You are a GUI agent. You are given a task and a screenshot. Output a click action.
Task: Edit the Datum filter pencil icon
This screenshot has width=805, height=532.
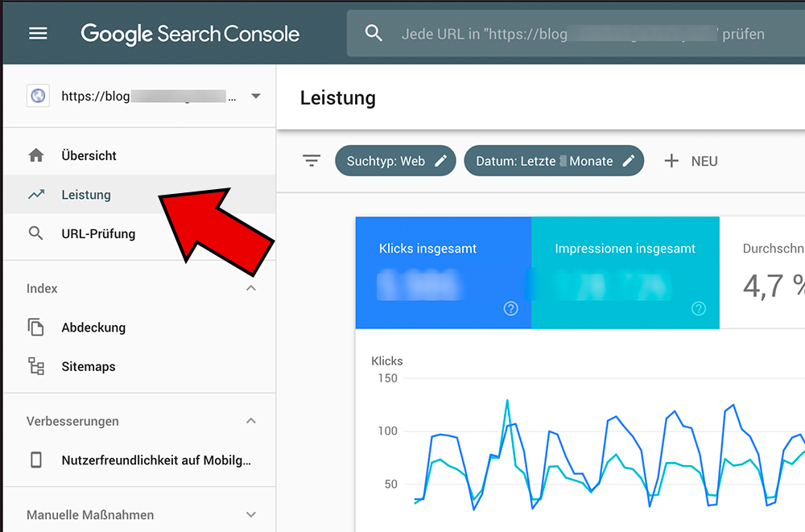coord(629,161)
